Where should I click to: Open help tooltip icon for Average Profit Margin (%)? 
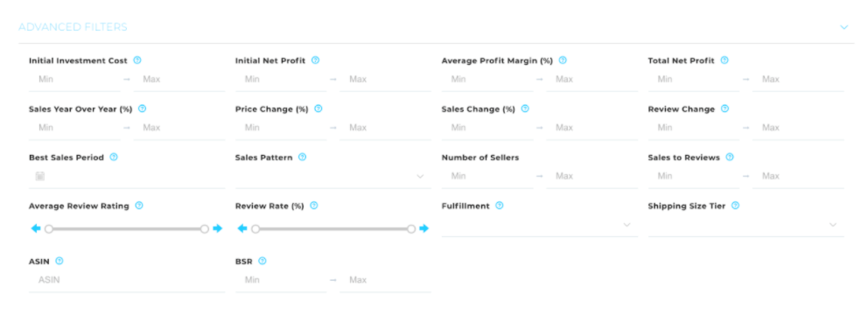[563, 60]
